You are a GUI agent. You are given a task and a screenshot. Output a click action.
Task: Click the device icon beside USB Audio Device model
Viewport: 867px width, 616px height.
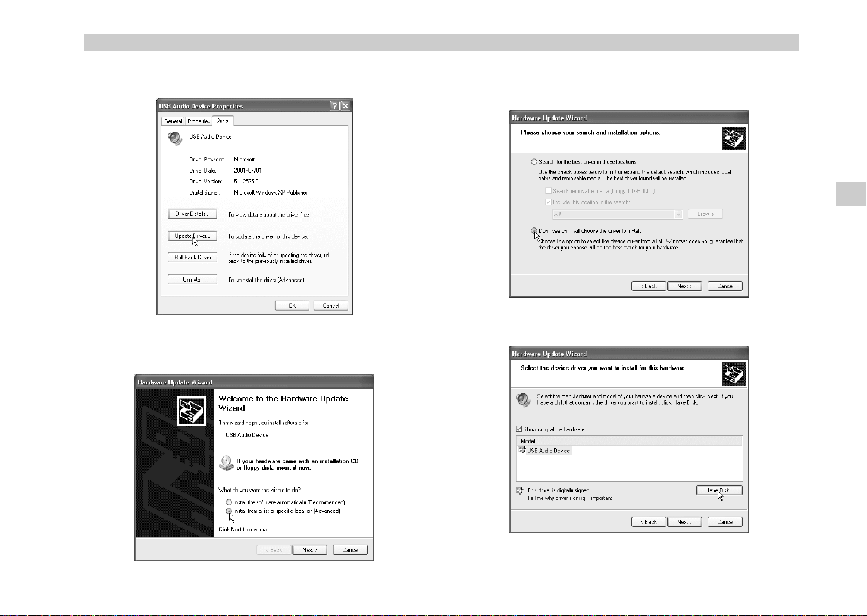[522, 451]
